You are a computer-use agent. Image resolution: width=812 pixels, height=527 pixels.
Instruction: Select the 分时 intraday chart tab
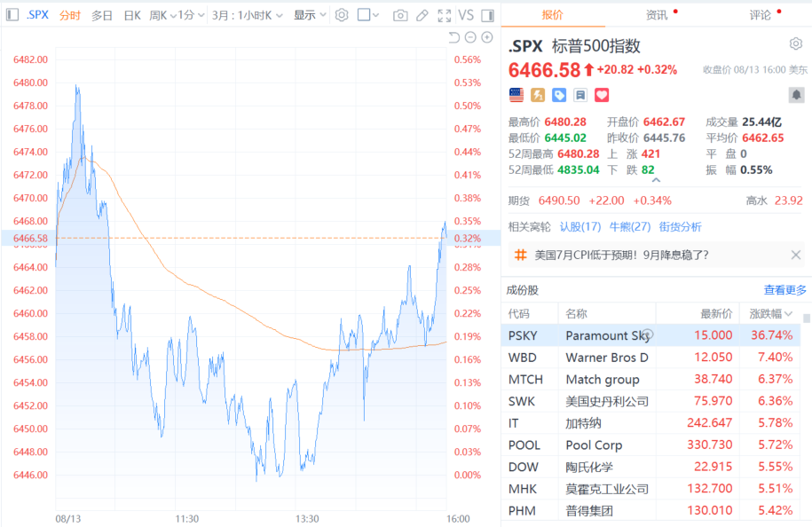pyautogui.click(x=70, y=16)
